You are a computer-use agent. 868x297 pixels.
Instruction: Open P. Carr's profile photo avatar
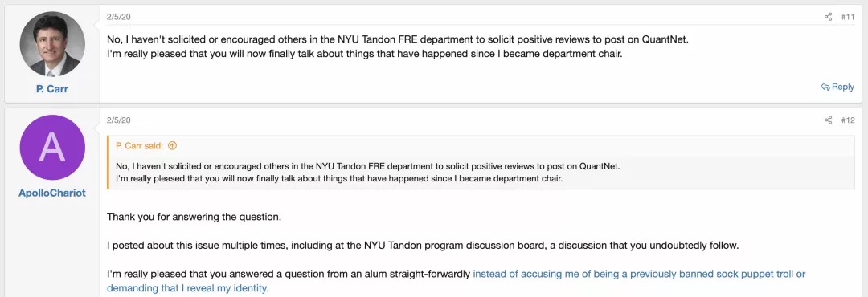tap(52, 44)
